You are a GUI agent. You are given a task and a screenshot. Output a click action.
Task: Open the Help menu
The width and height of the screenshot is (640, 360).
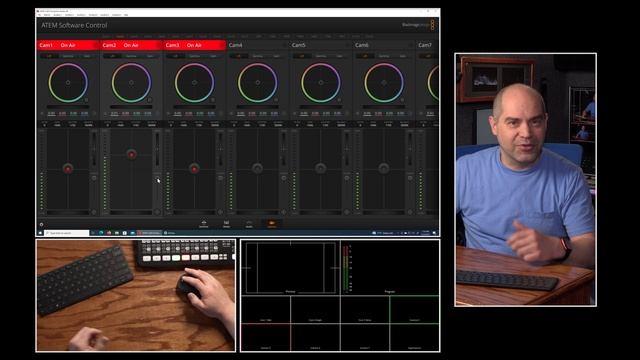(x=126, y=15)
